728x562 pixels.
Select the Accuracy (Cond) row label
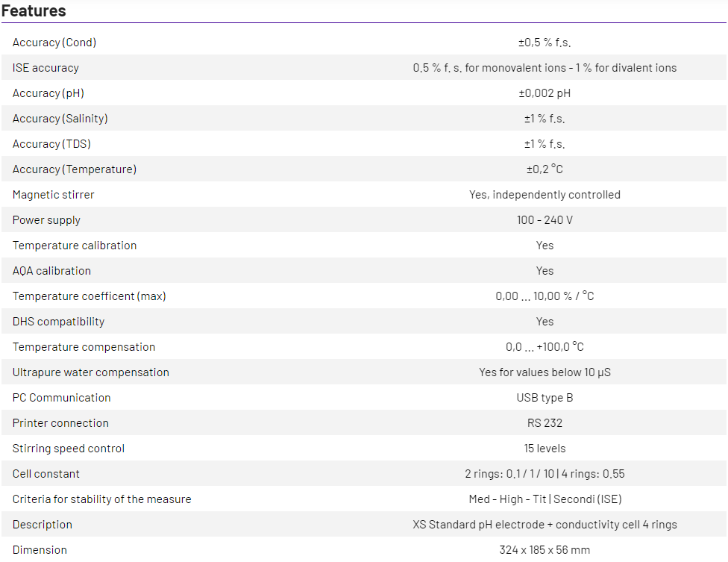(x=54, y=43)
